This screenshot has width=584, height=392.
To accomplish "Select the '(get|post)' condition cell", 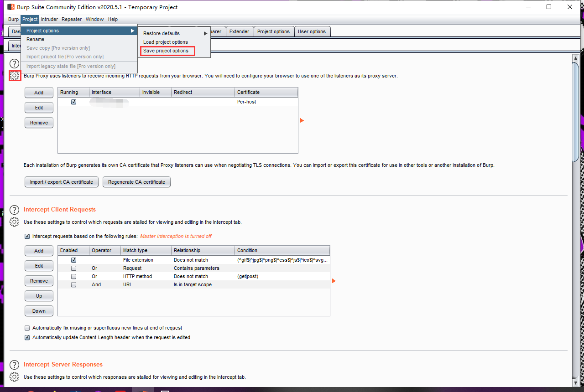I will click(282, 276).
